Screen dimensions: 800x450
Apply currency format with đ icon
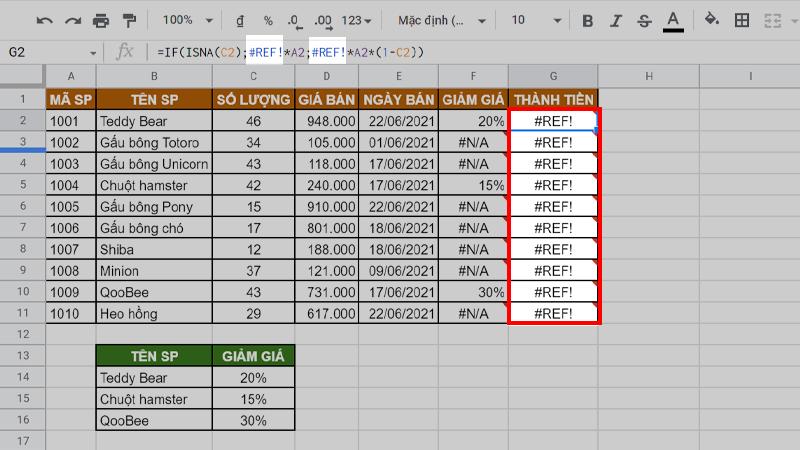pyautogui.click(x=240, y=20)
